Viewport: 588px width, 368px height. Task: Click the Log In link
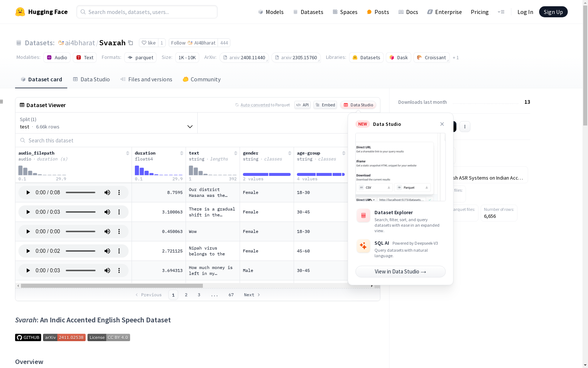coord(525,12)
